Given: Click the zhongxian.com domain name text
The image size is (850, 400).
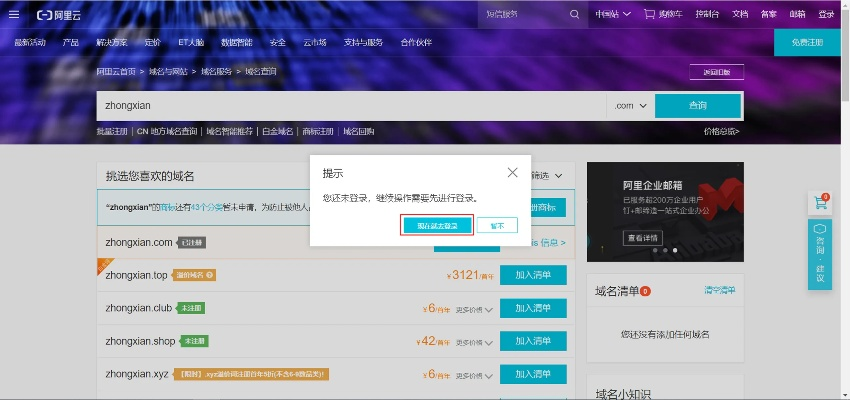Looking at the screenshot, I should [139, 242].
